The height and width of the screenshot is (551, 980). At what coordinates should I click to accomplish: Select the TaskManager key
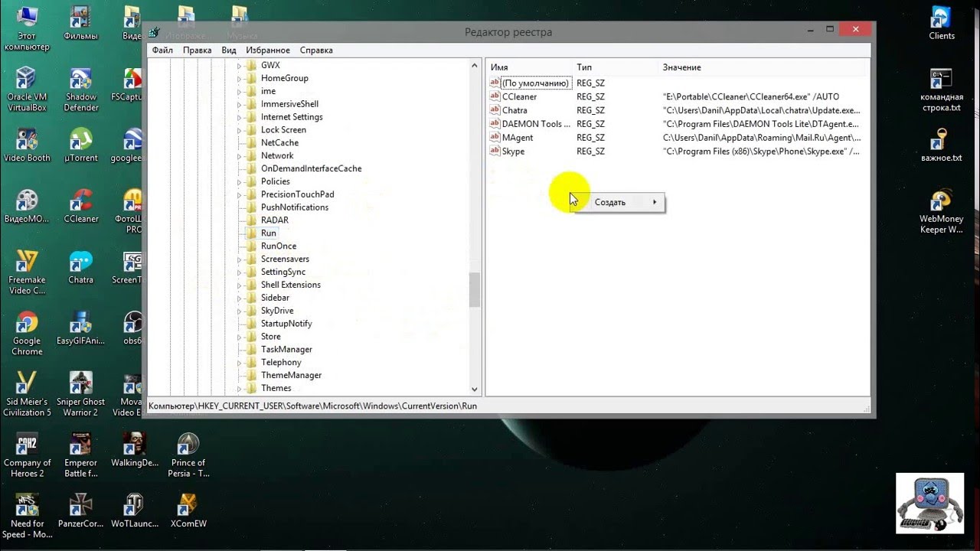click(x=286, y=349)
